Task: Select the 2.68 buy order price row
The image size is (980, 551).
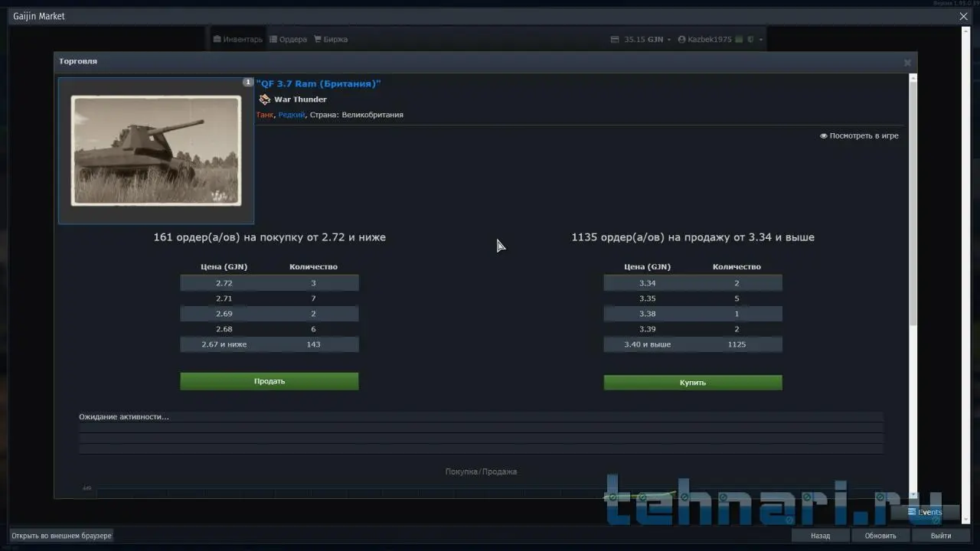Action: 269,329
